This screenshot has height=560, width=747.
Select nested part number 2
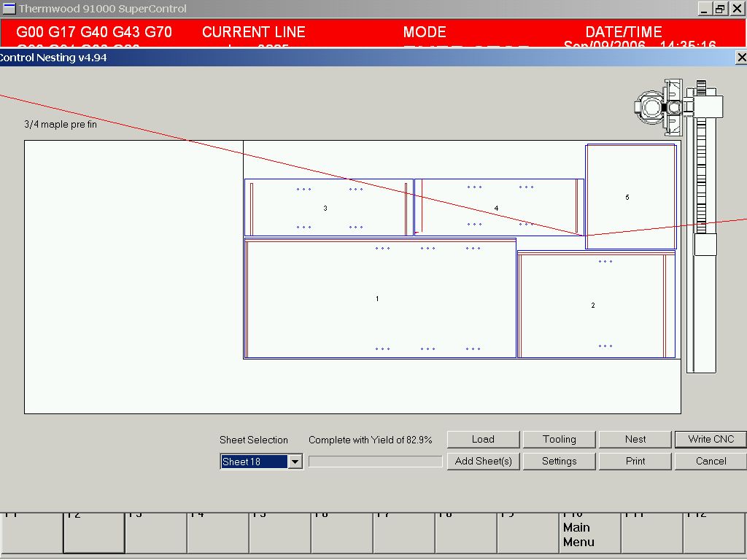pyautogui.click(x=593, y=306)
